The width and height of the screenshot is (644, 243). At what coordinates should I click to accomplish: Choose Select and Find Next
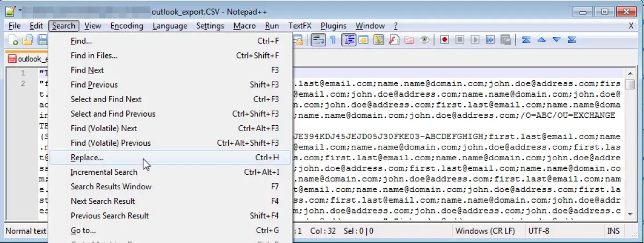click(x=170, y=99)
